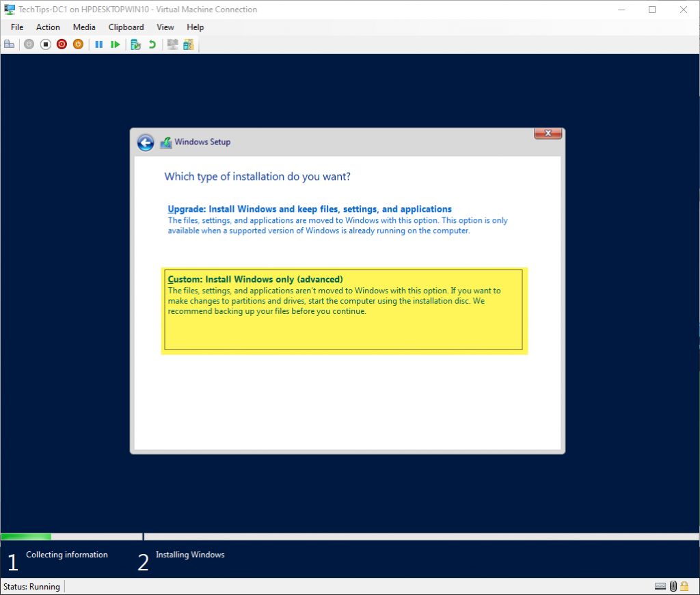The image size is (700, 595).
Task: Click the Virtual Machine Connection title bar icon
Action: click(10, 10)
